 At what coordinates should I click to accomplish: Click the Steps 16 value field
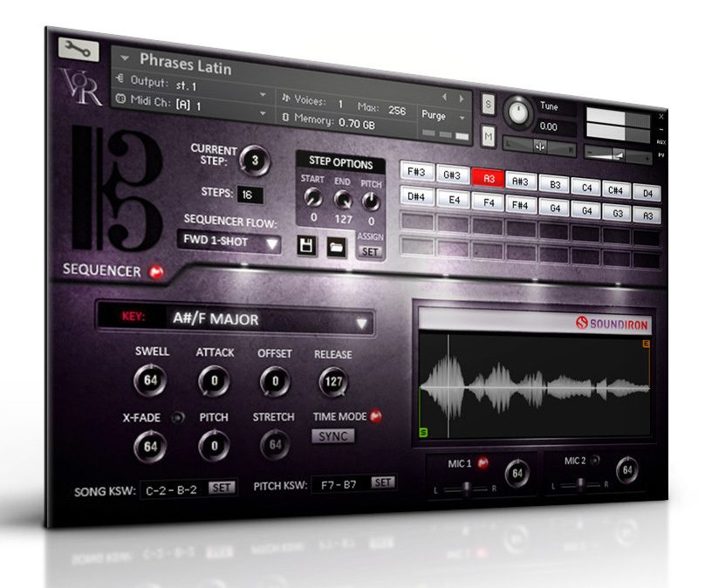[250, 195]
